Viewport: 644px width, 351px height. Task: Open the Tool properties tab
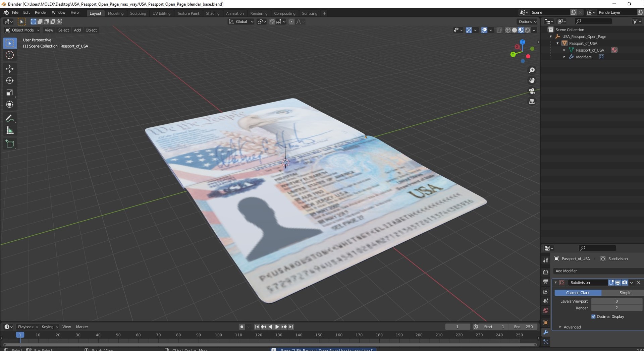[546, 260]
